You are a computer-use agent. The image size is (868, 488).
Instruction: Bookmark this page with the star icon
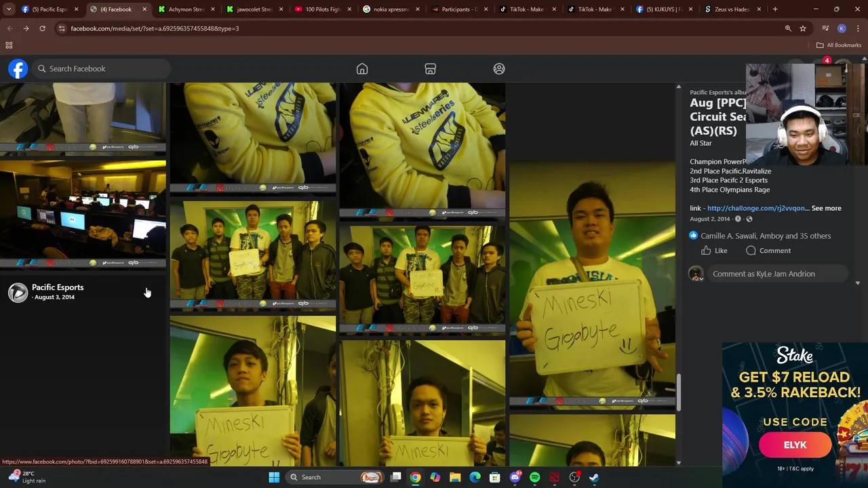point(803,28)
